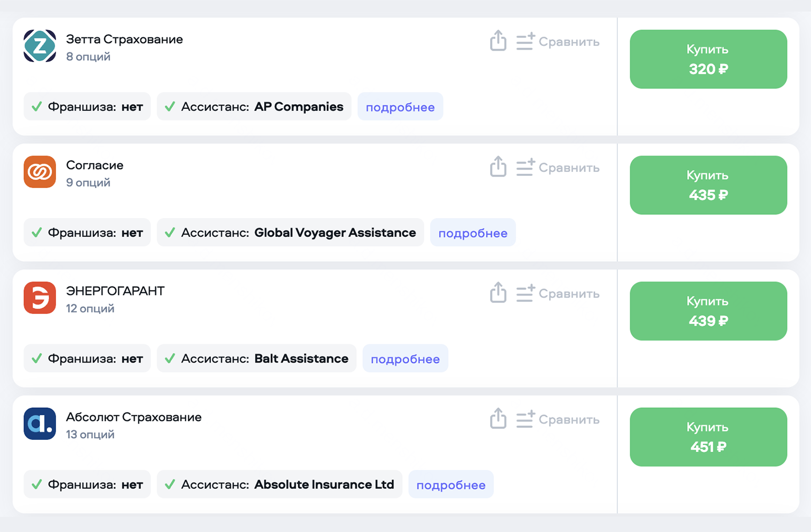The image size is (811, 532).
Task: Buy Зетта policy for 320 ₽
Action: 708,59
